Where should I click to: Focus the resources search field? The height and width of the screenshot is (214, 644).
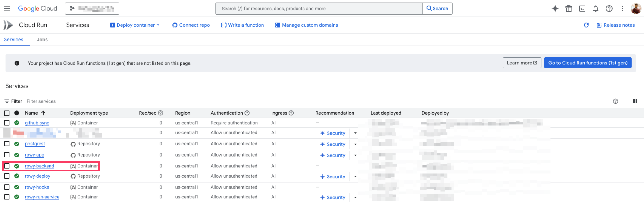[x=319, y=9]
